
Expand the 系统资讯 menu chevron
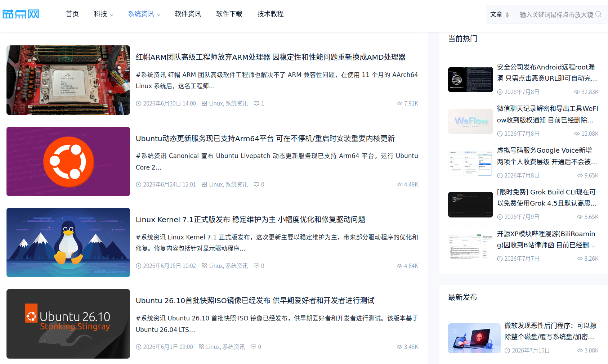[158, 15]
